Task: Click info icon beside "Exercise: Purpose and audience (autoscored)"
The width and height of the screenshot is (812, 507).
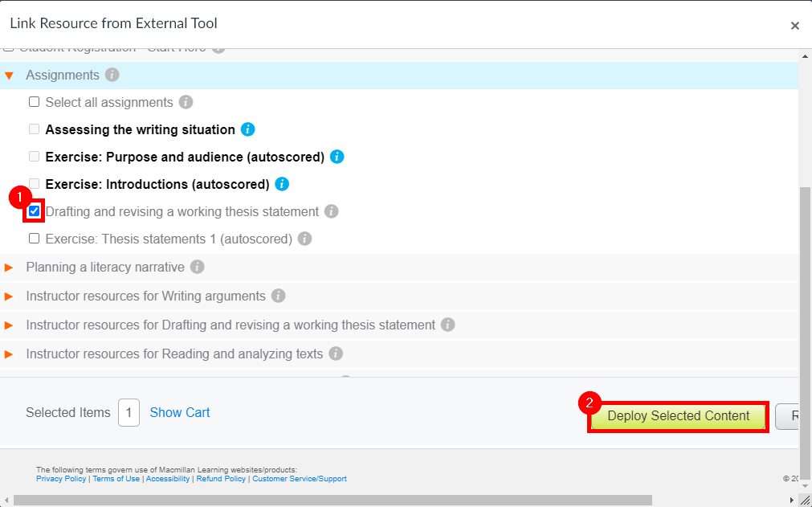Action: coord(336,156)
